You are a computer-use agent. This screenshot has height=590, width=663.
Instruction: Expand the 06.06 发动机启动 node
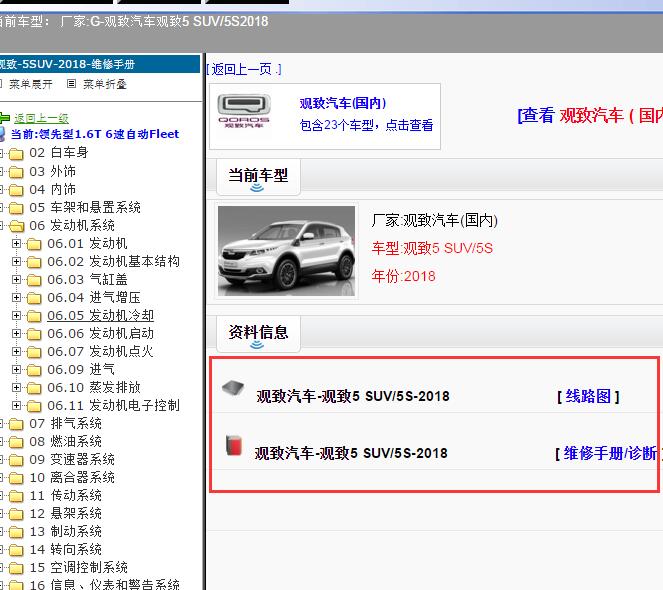(x=16, y=333)
